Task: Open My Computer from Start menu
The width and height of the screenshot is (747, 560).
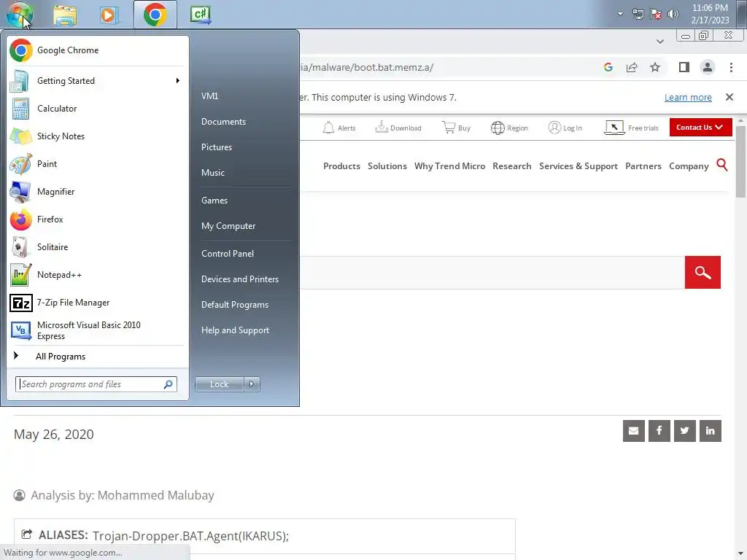Action: click(x=228, y=226)
